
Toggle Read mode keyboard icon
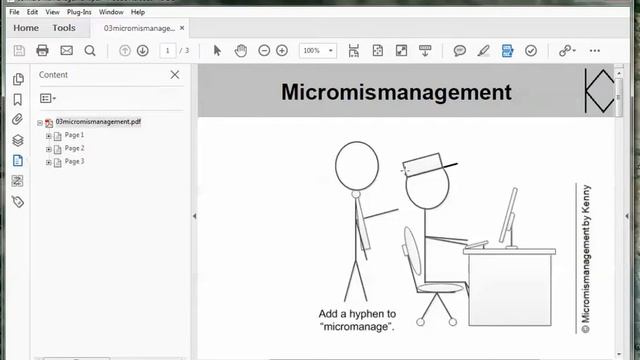pyautogui.click(x=425, y=51)
